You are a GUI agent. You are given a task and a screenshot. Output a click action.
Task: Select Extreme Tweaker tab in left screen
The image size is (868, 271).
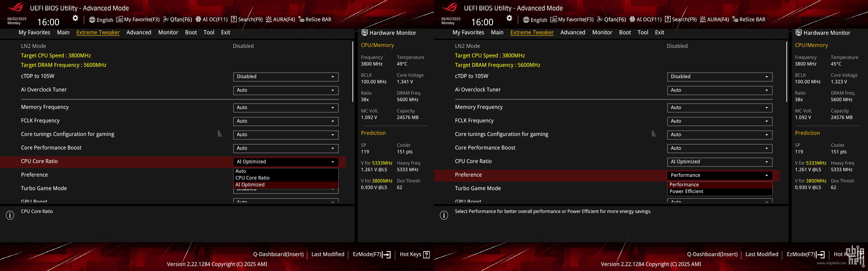[98, 32]
